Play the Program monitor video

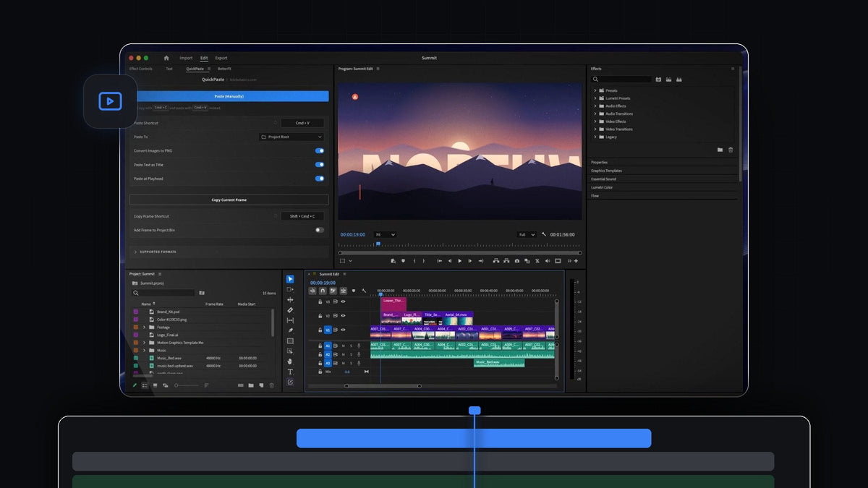460,261
